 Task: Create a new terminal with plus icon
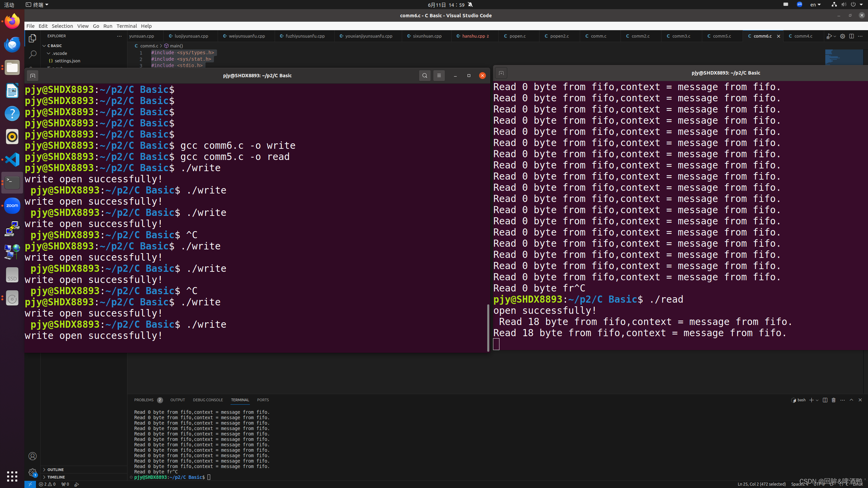point(811,400)
